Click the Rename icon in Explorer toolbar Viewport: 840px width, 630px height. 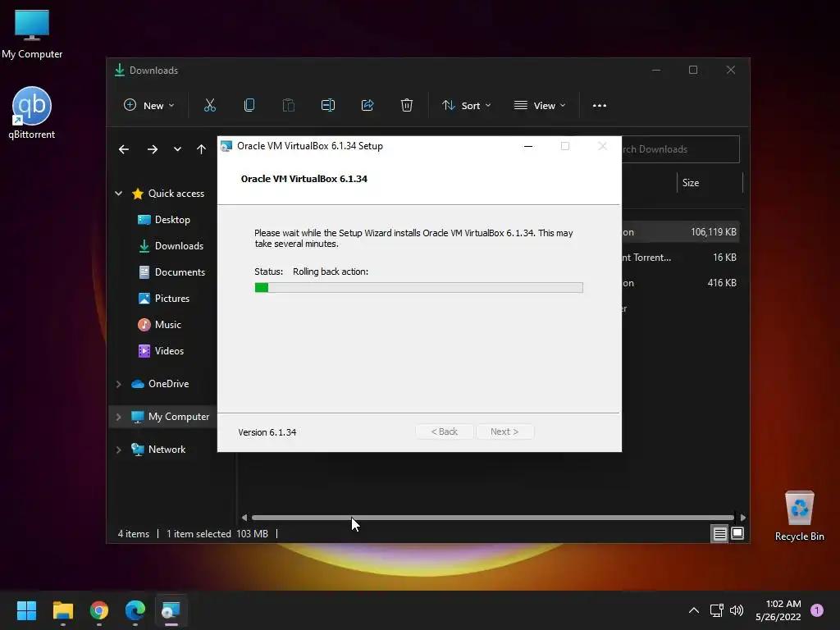point(328,106)
